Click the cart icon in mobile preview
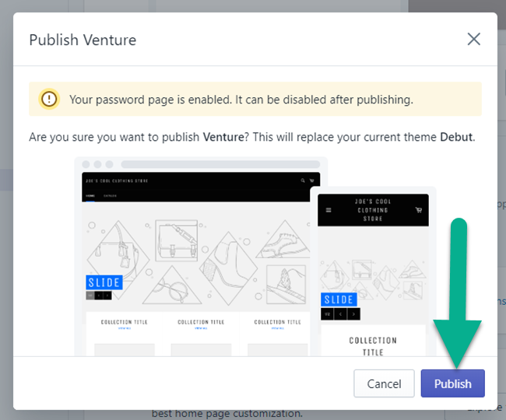Viewport: 506px width, 420px height. (x=418, y=210)
